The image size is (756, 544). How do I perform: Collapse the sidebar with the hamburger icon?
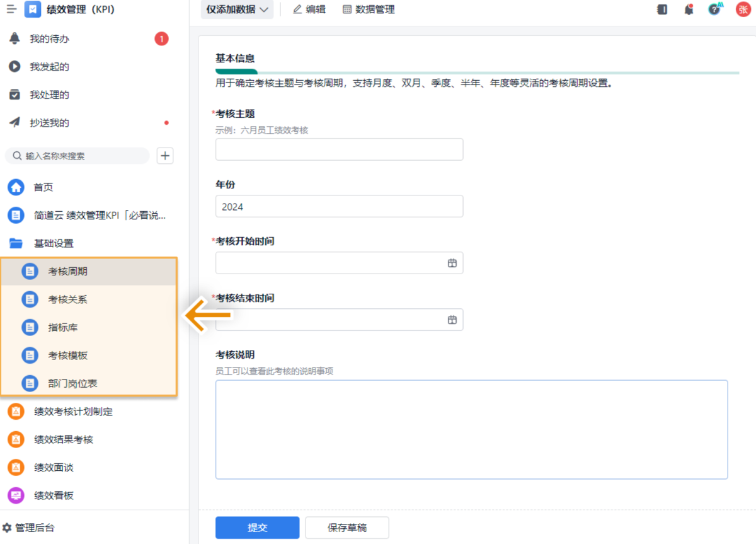click(x=11, y=9)
